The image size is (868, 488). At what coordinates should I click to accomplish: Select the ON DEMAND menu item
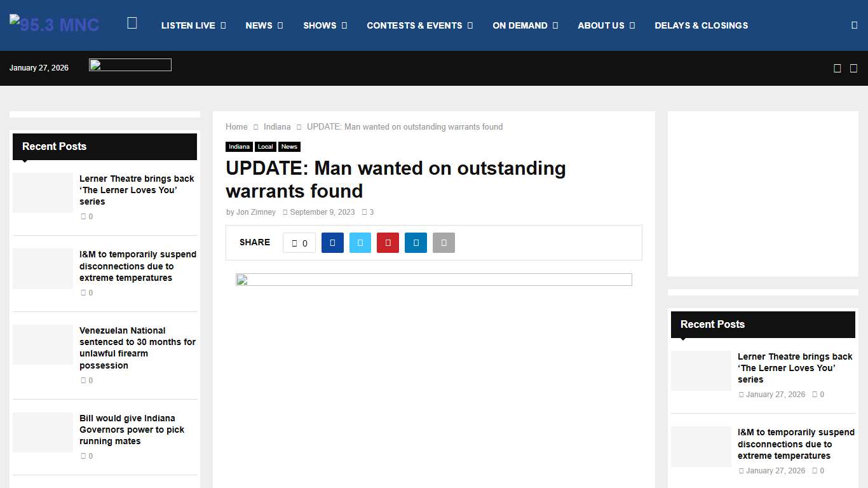pos(520,25)
